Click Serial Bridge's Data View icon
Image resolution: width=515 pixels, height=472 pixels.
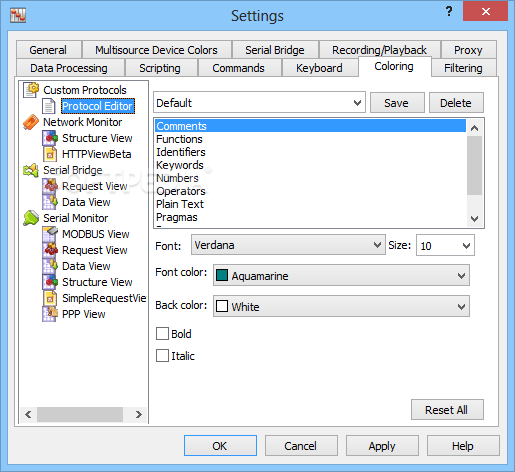pyautogui.click(x=50, y=202)
